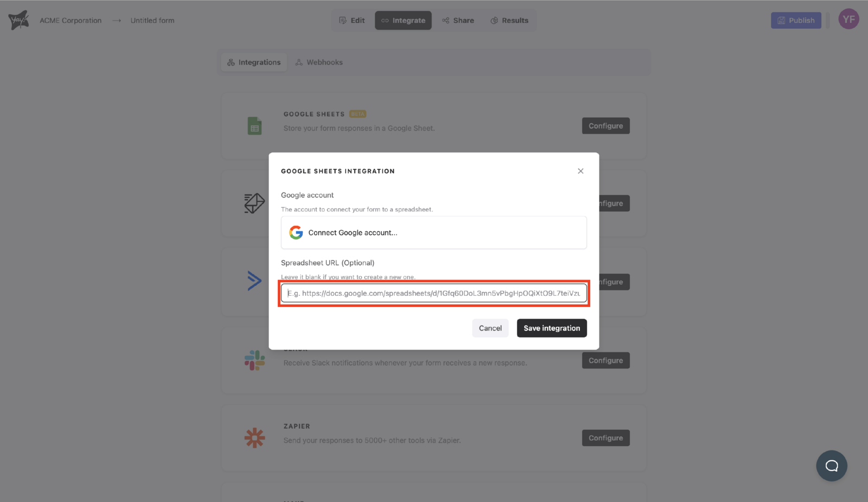Click the email notification envelope icon

[x=254, y=204]
